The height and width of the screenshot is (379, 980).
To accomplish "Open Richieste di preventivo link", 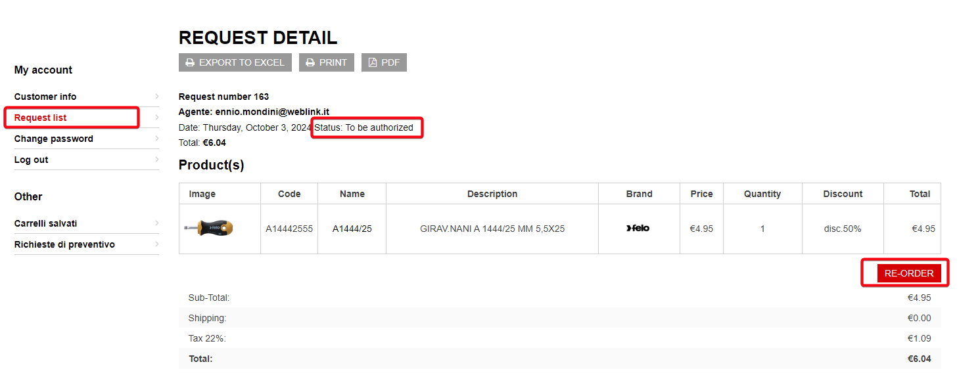I will (64, 244).
